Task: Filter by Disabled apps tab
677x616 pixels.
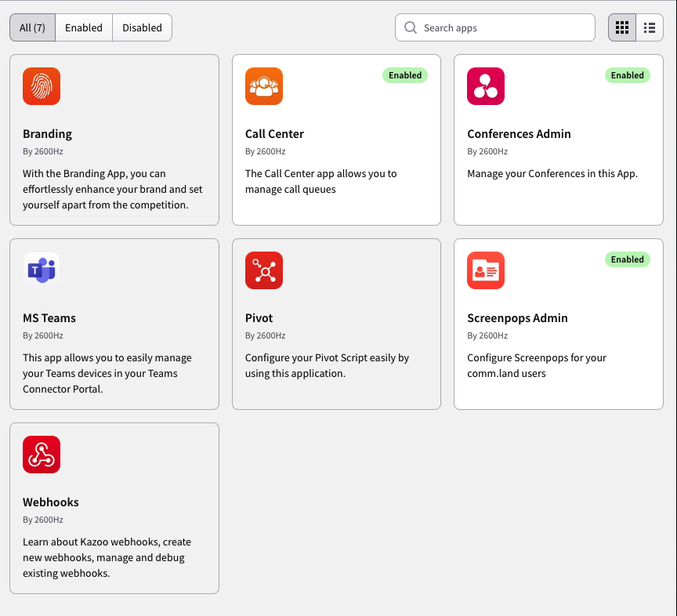Action: pos(142,27)
